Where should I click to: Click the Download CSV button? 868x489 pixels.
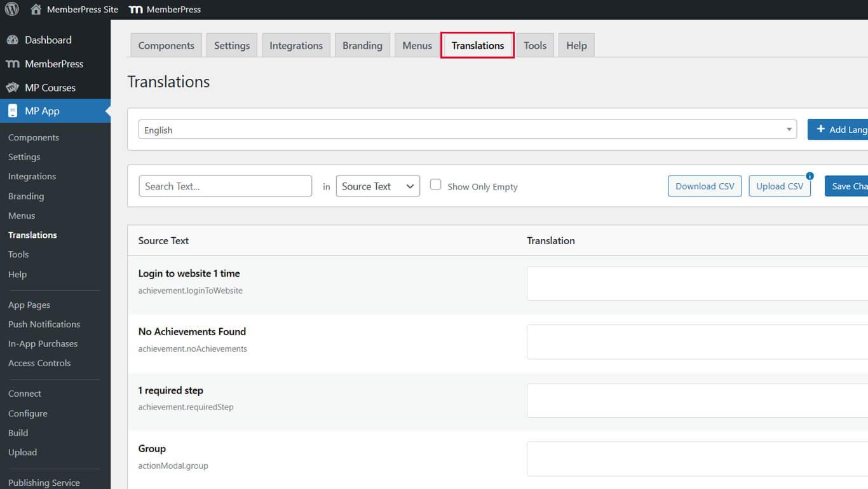click(704, 186)
